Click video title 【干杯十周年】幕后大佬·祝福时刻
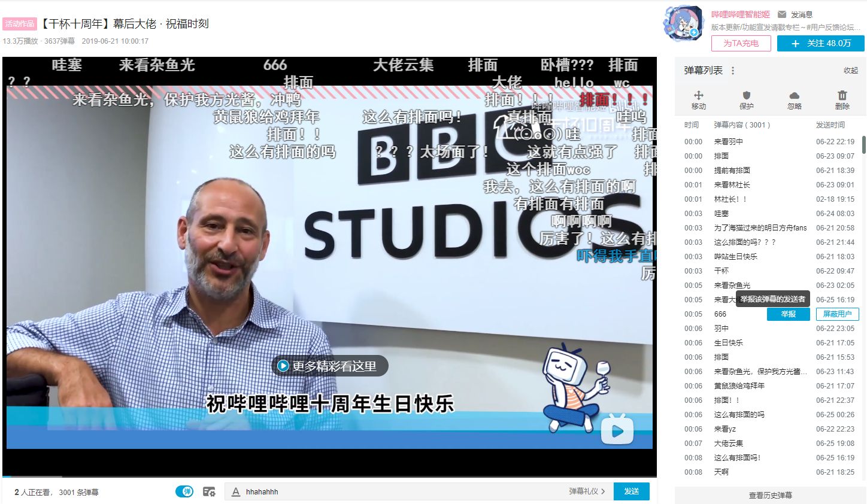 tap(124, 24)
